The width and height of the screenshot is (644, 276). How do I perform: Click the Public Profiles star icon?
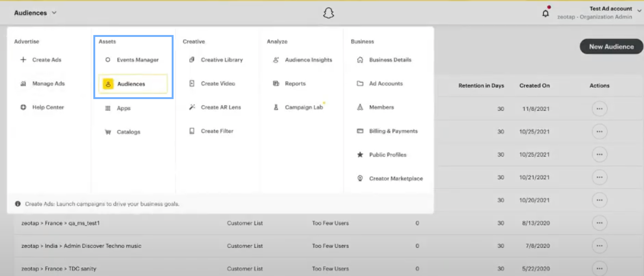(x=360, y=155)
